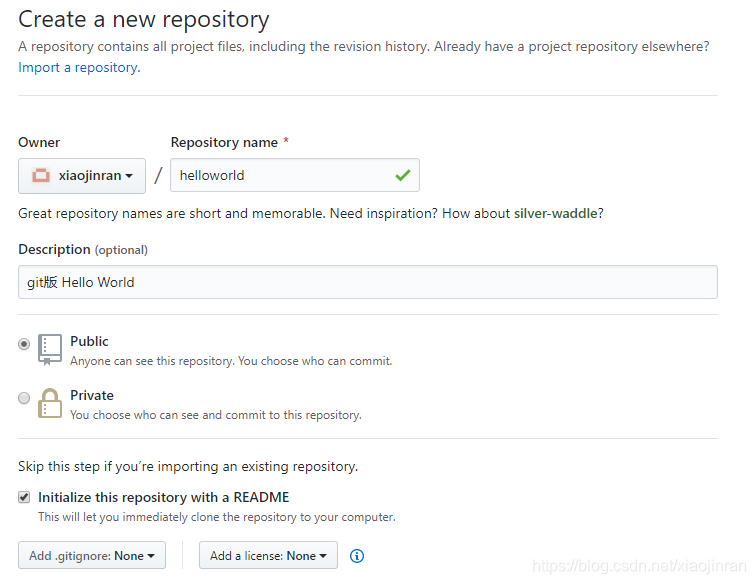Click into the Description text field
The height and width of the screenshot is (584, 755).
pos(368,282)
